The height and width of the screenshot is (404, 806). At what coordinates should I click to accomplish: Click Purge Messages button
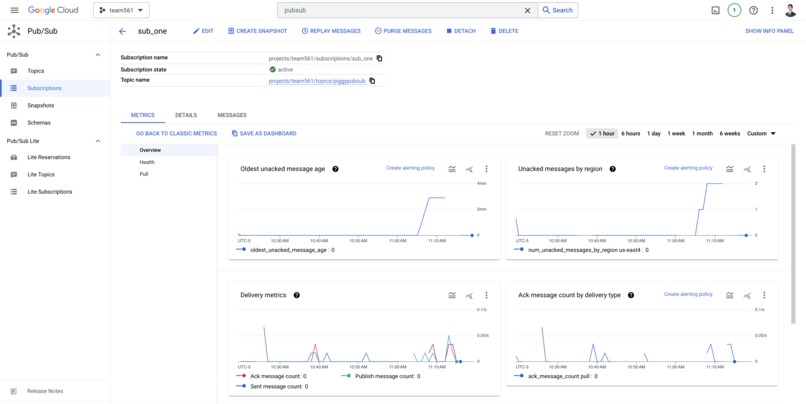click(404, 31)
